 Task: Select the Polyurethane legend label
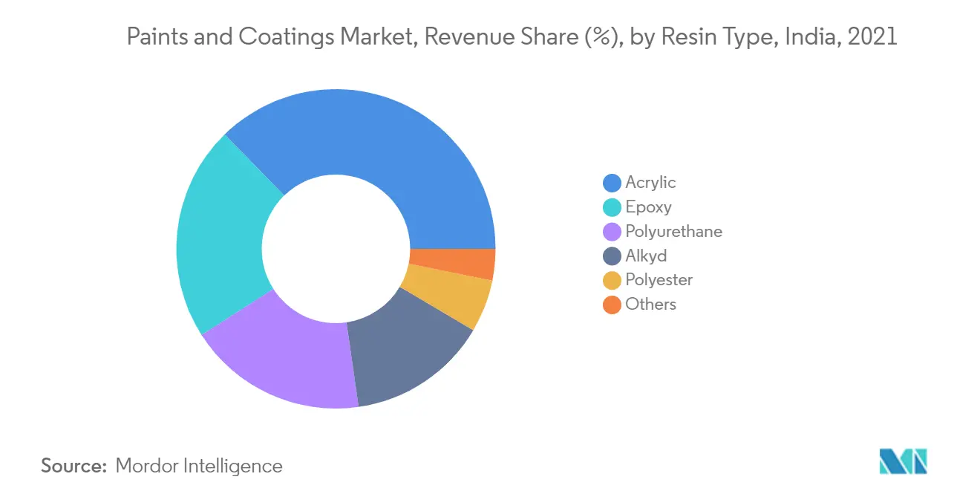click(x=673, y=232)
